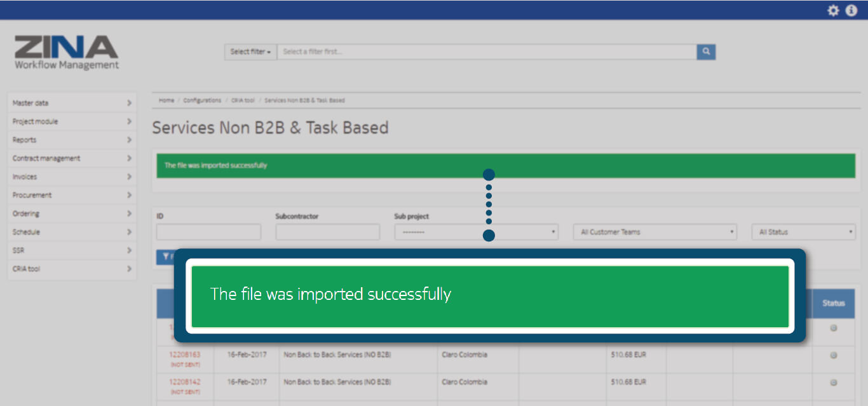The width and height of the screenshot is (868, 406).
Task: Expand the Invoices sidebar section
Action: [72, 177]
